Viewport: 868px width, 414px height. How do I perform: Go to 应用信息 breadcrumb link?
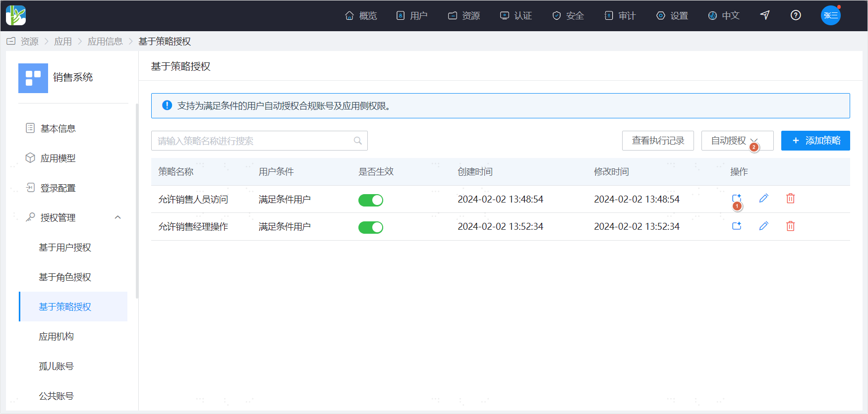pos(105,42)
